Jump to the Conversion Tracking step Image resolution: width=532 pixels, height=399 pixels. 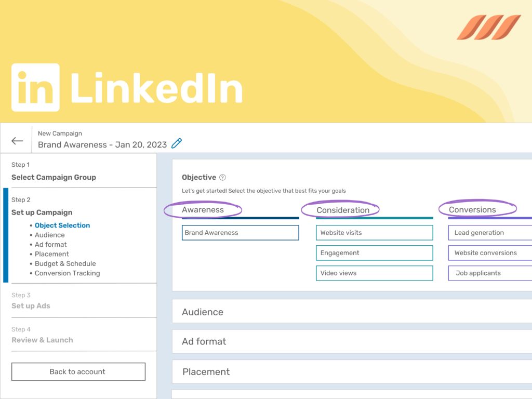coord(68,273)
